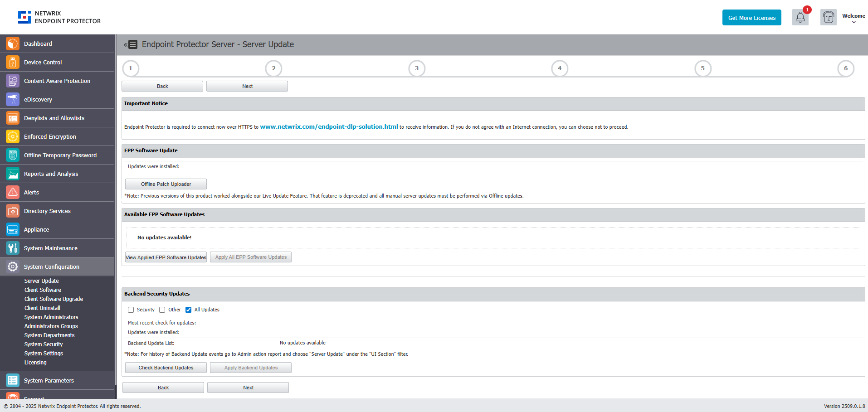Enable the Security updates checkbox
This screenshot has width=868, height=412.
tap(131, 310)
